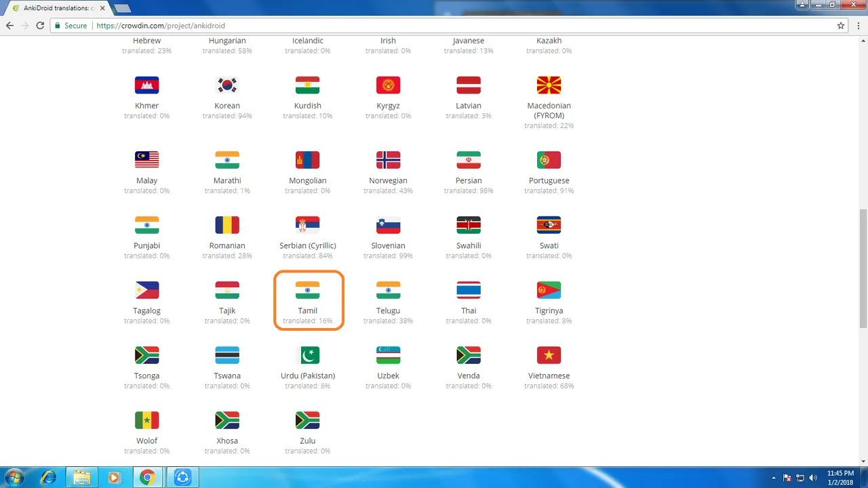Open the Khmer language flag icon

tap(146, 85)
